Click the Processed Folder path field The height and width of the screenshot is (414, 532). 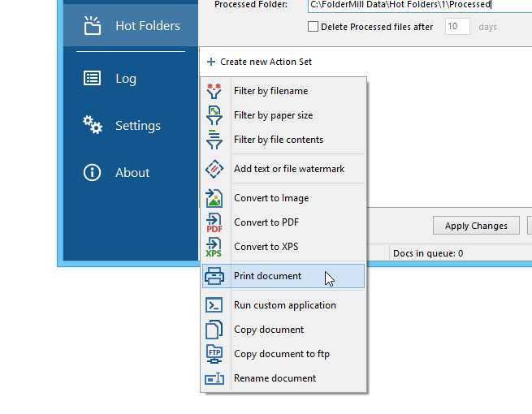(x=420, y=5)
